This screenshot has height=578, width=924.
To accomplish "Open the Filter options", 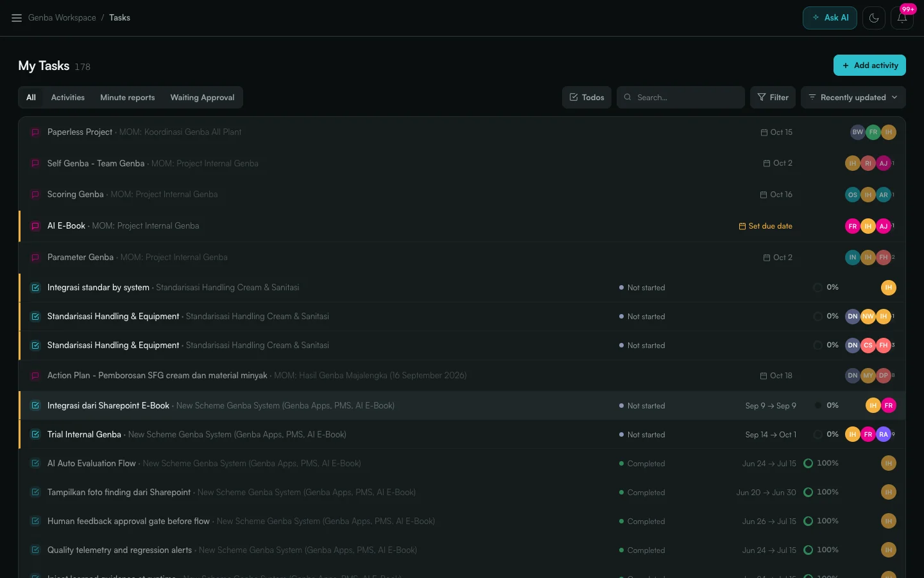I will [773, 98].
